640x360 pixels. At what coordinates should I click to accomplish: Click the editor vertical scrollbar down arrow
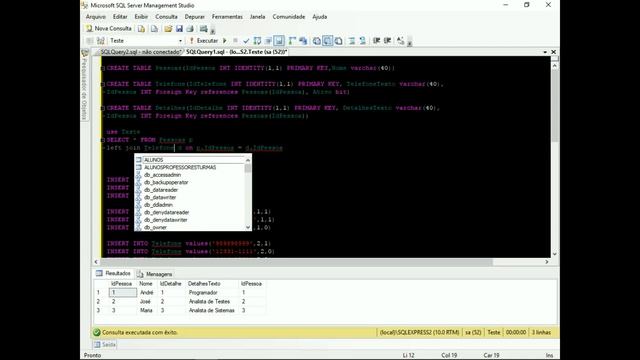554,254
